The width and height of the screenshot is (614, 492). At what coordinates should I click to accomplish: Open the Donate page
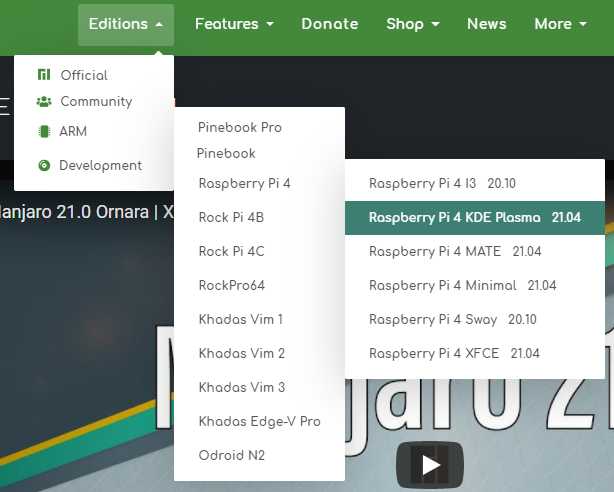coord(330,24)
